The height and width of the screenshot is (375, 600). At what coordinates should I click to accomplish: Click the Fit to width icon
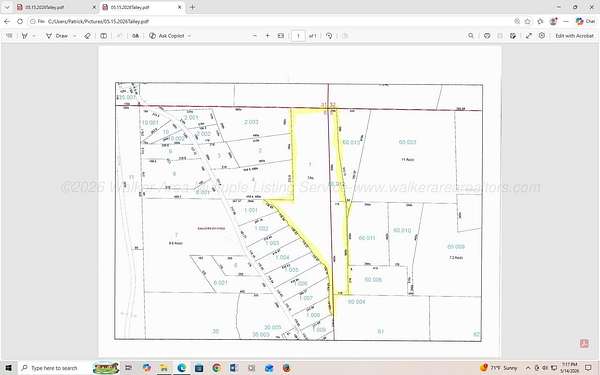281,36
